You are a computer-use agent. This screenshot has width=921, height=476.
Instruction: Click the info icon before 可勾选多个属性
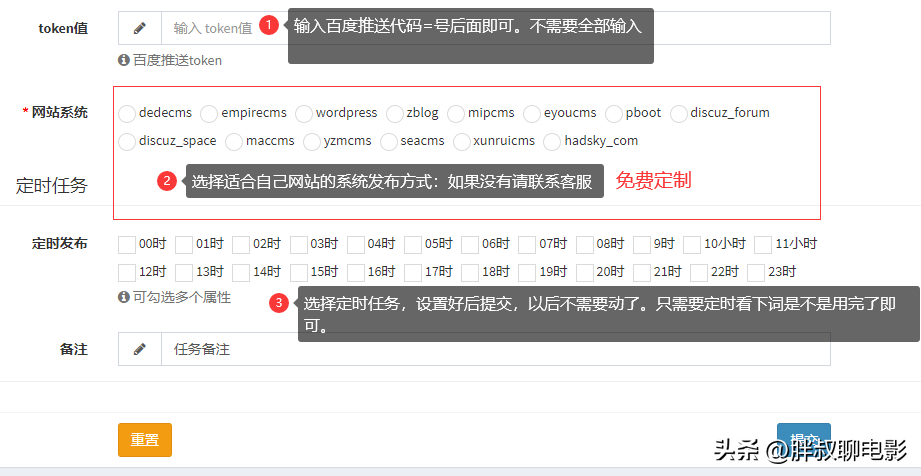[x=123, y=297]
